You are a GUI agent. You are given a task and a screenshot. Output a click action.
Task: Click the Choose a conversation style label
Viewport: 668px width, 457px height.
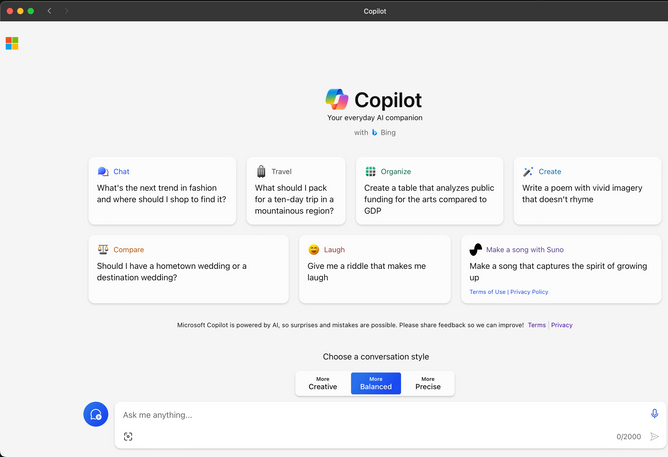click(x=376, y=356)
